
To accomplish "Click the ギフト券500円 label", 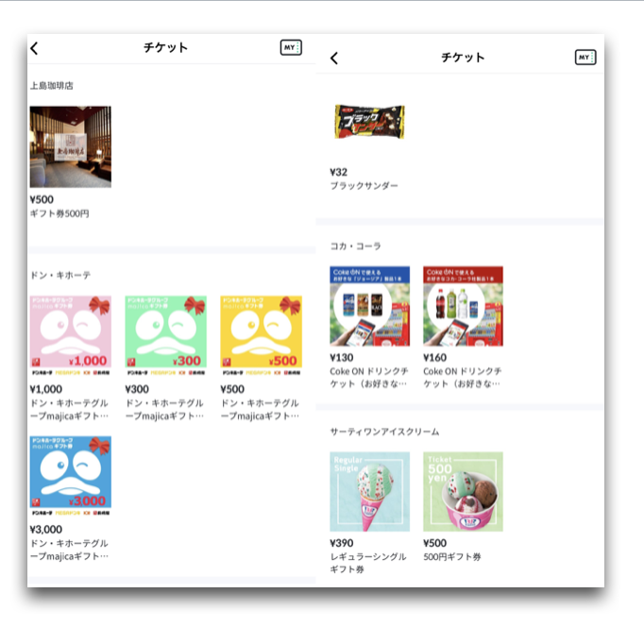I will point(59,213).
